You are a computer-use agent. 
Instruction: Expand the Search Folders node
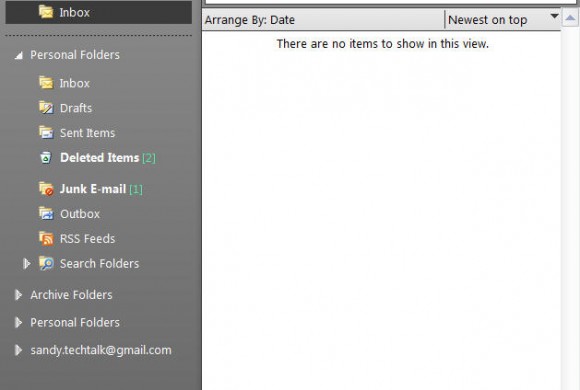tap(27, 263)
